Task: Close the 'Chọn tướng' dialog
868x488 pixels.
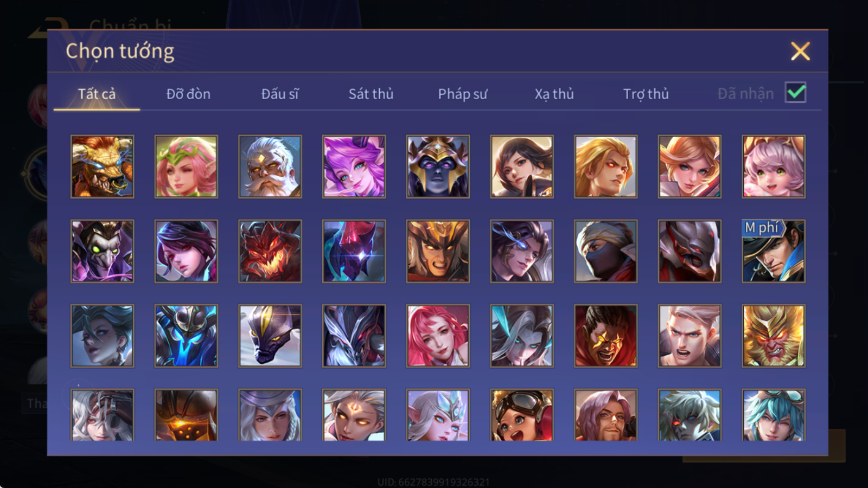Action: (x=800, y=51)
